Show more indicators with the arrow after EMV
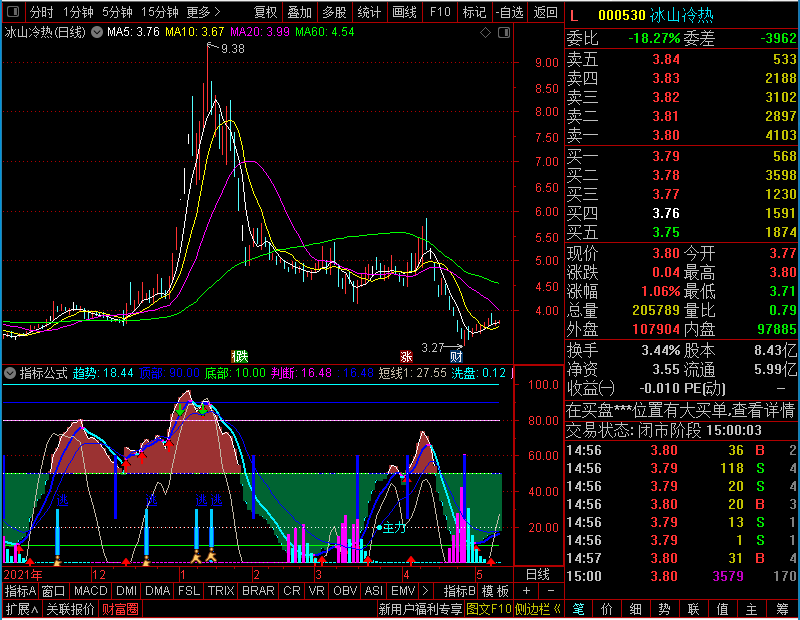 point(425,591)
